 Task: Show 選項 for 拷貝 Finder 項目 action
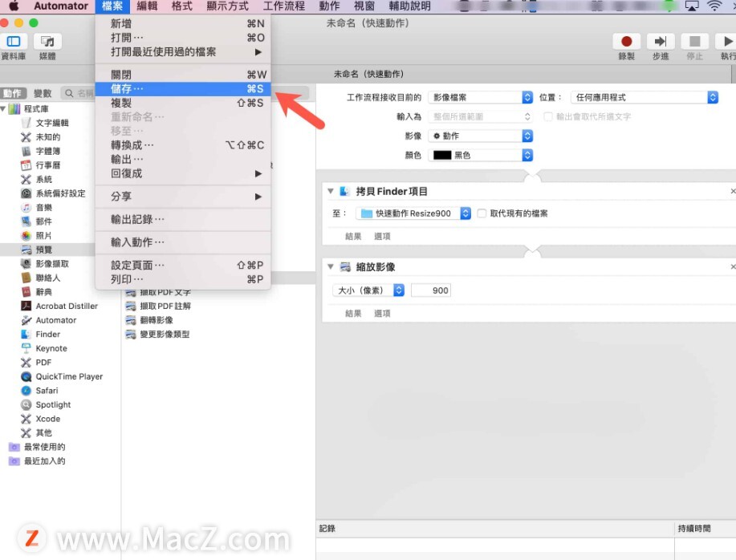tap(382, 237)
